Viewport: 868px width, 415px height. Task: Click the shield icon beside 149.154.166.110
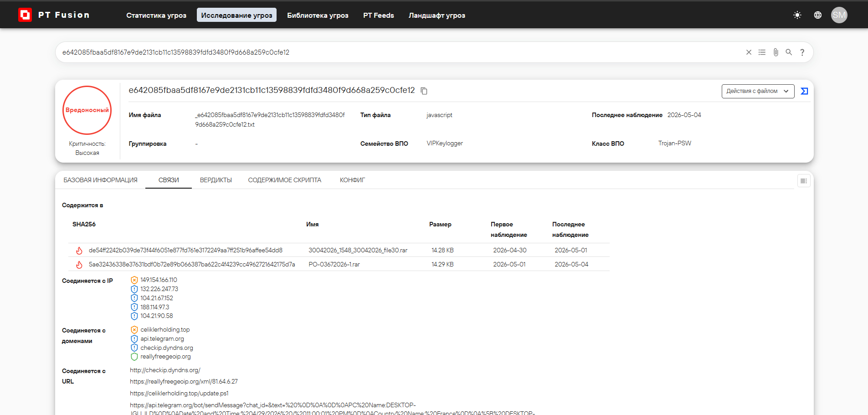(134, 280)
